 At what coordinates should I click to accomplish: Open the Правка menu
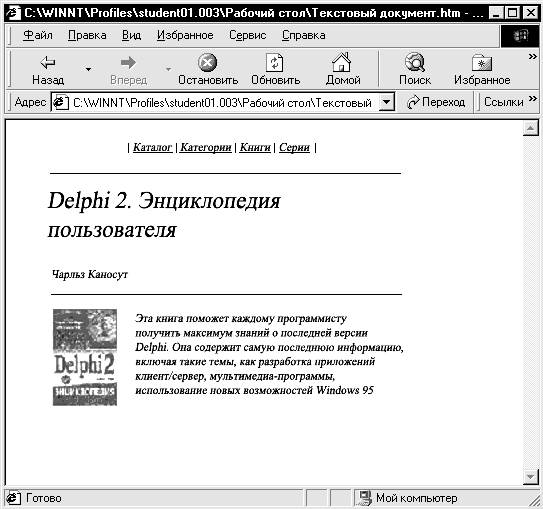pos(87,35)
